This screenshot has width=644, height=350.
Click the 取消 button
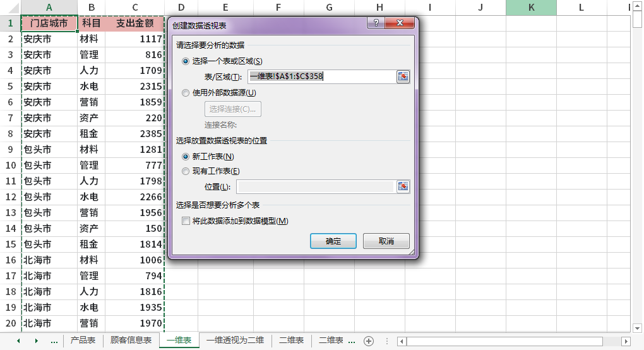tap(386, 241)
